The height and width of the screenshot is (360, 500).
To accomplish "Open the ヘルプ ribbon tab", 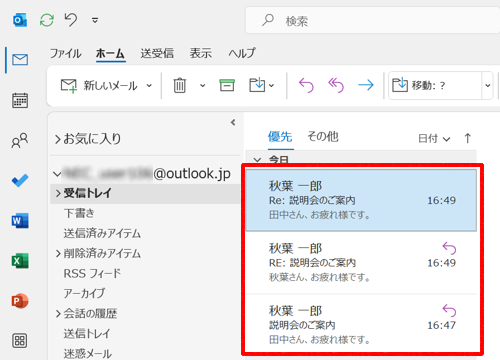I will 242,53.
